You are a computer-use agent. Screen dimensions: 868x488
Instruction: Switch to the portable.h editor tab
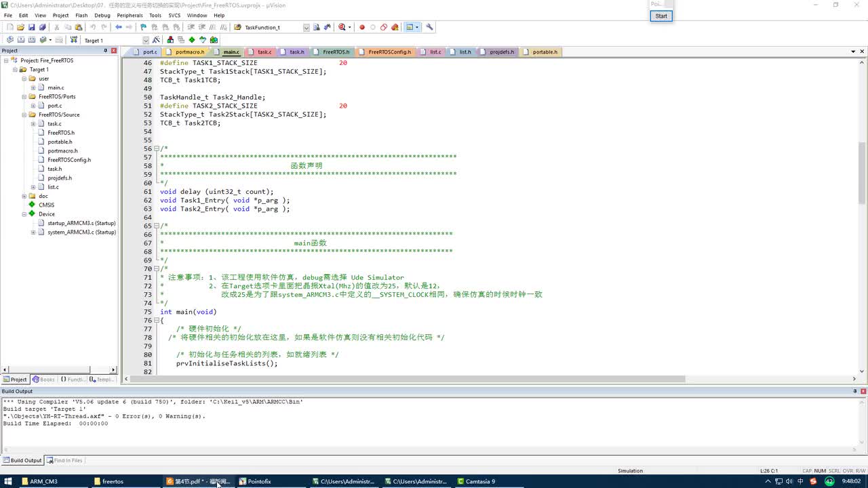(x=541, y=52)
